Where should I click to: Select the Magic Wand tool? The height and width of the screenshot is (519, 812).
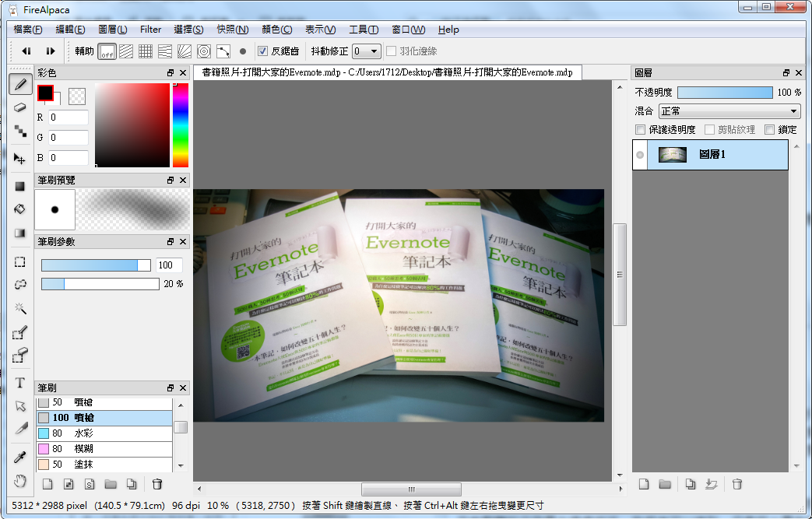click(x=20, y=308)
